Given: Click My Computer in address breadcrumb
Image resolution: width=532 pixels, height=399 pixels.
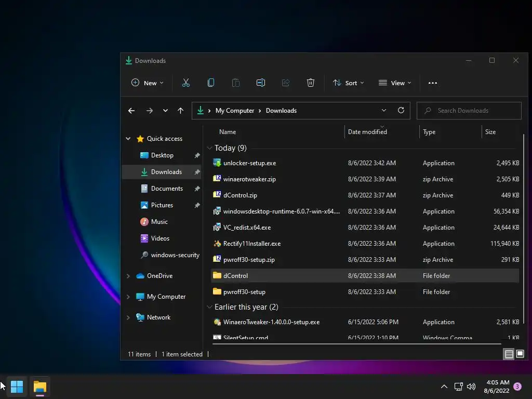Looking at the screenshot, I should coord(235,111).
